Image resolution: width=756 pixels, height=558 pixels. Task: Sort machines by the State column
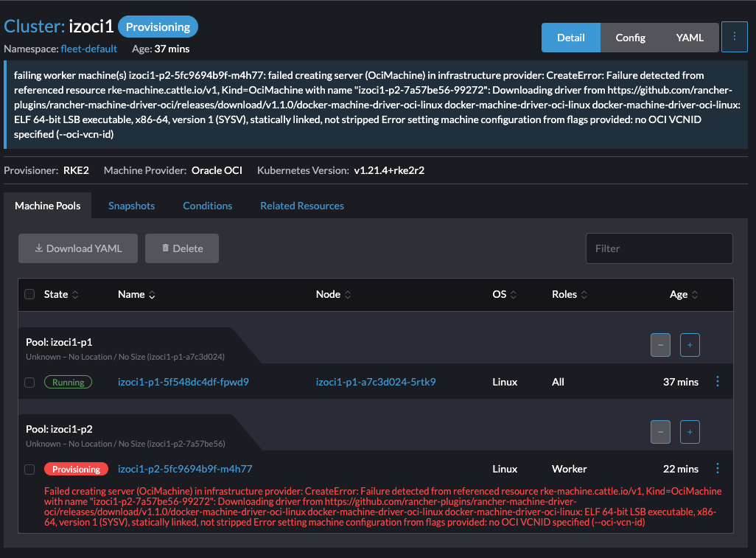[60, 294]
